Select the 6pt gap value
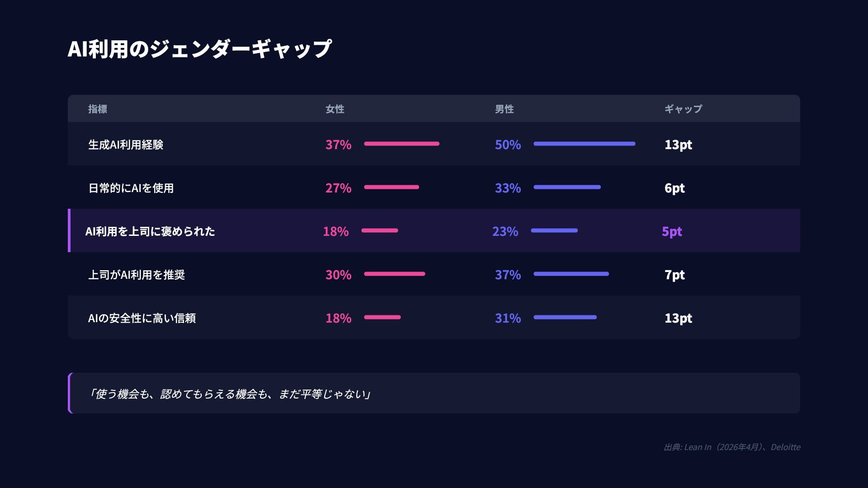The height and width of the screenshot is (488, 868). tap(675, 188)
